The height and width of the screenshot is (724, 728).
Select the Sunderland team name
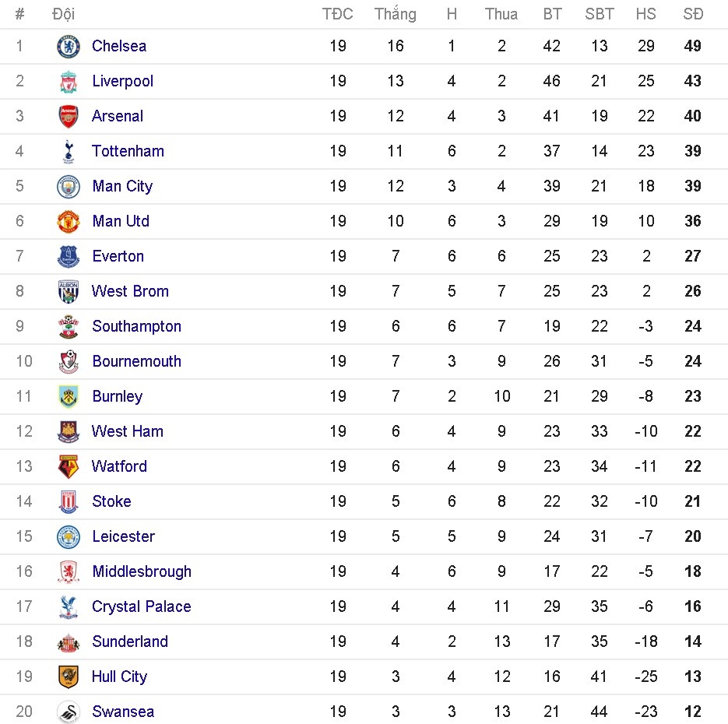(x=130, y=641)
